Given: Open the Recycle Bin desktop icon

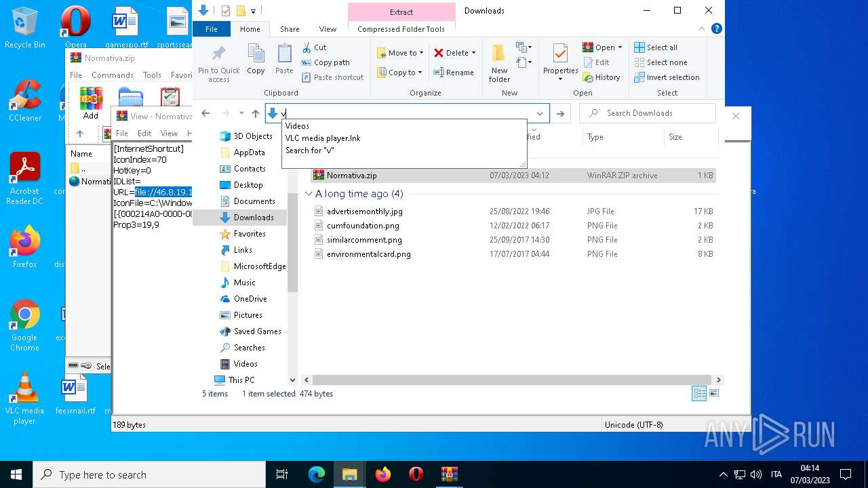Looking at the screenshot, I should click(25, 28).
